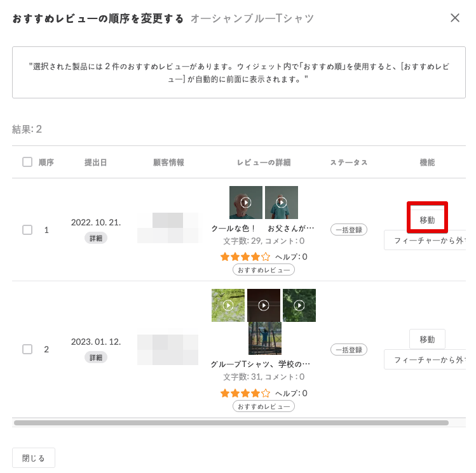Open the first green thumbnail in review 2
Image resolution: width=476 pixels, height=473 pixels.
click(x=228, y=305)
